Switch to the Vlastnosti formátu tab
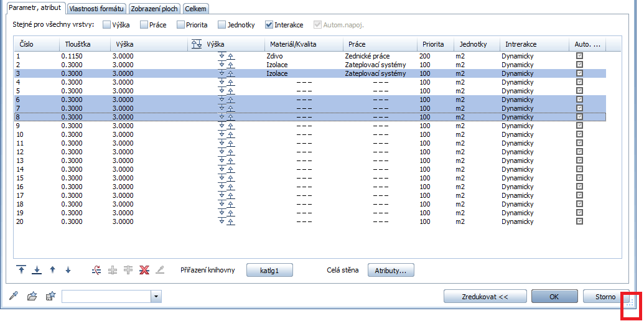644x321 pixels. [96, 8]
